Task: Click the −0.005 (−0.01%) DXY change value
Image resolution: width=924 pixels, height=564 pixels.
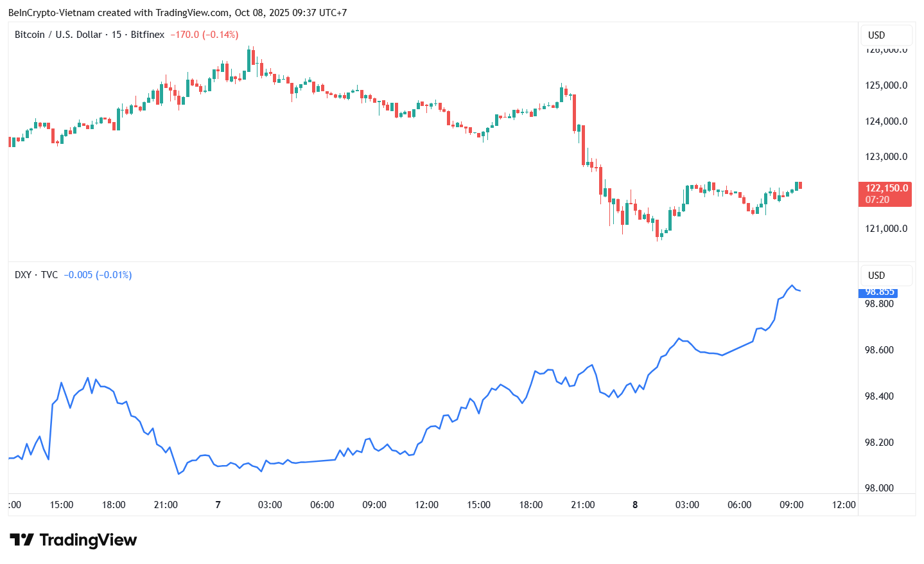Action: [98, 275]
